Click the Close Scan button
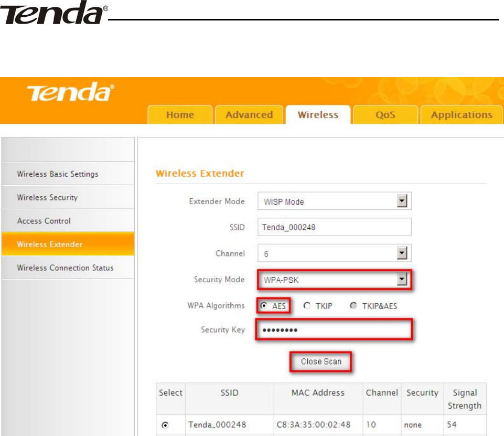 (321, 361)
